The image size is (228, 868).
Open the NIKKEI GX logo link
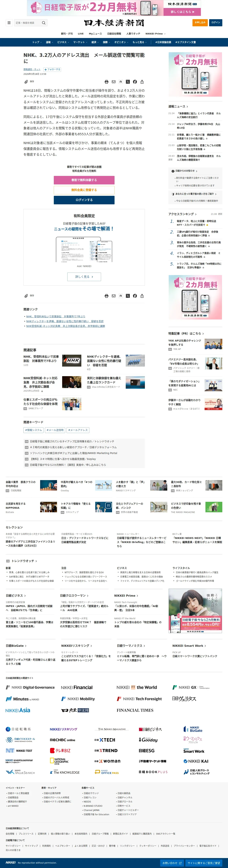(x=191, y=687)
